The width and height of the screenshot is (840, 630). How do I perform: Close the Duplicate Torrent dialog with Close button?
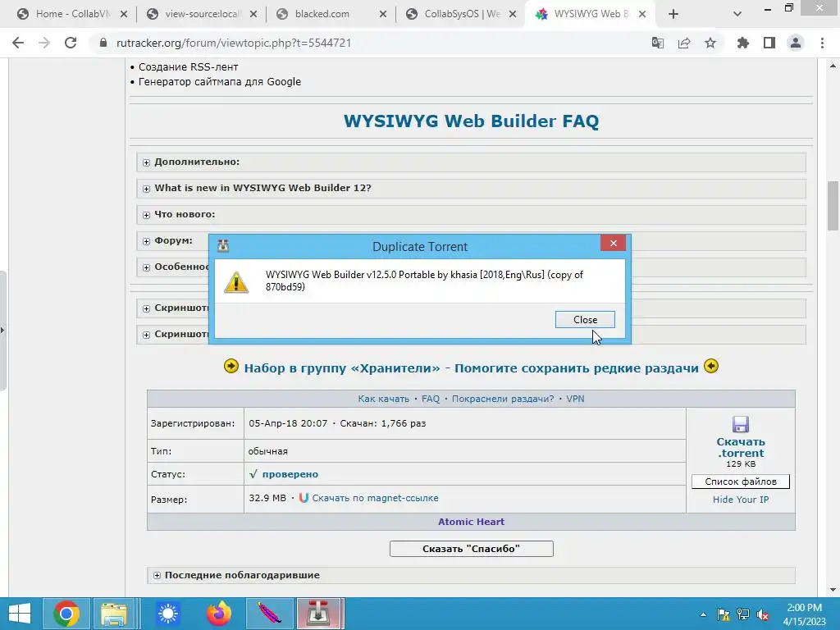point(584,319)
